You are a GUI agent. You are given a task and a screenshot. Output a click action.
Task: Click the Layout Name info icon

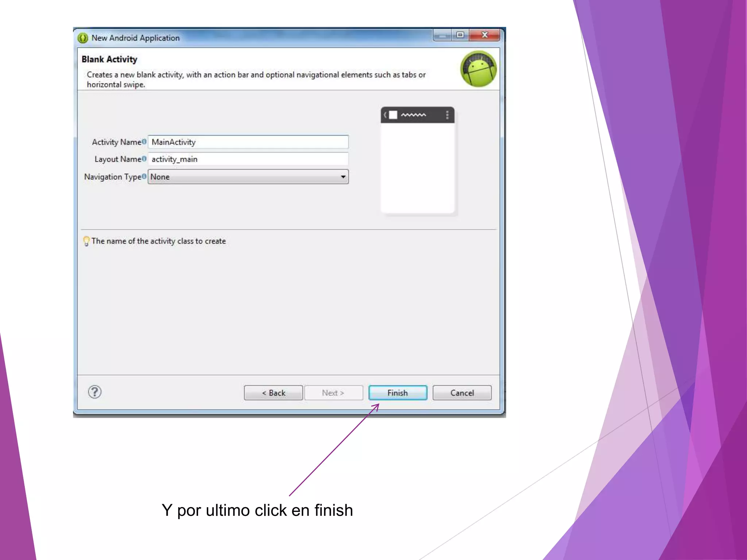click(x=144, y=159)
